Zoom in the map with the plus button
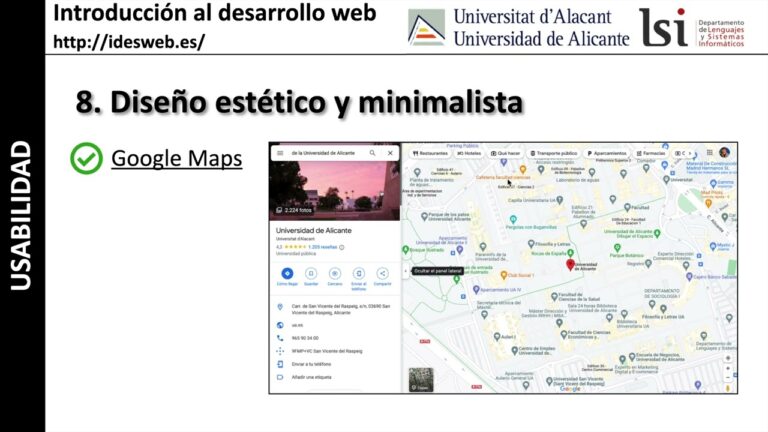This screenshot has width=768, height=432. tap(728, 368)
